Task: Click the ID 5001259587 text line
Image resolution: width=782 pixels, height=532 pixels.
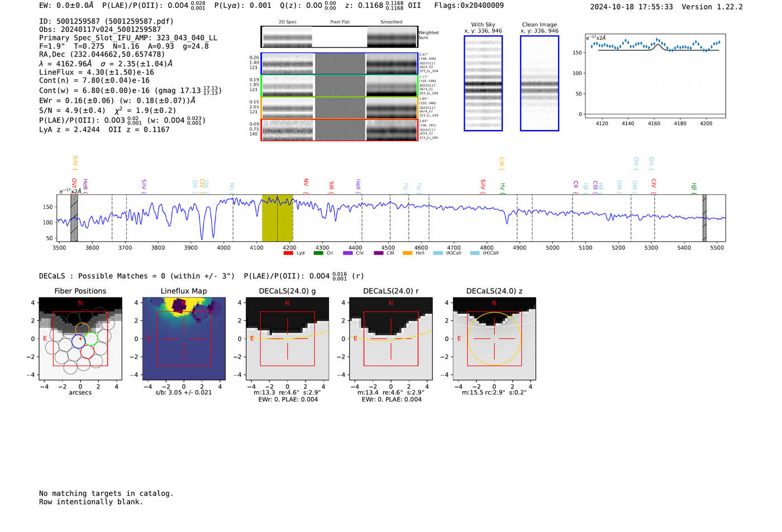Action: 106,21
